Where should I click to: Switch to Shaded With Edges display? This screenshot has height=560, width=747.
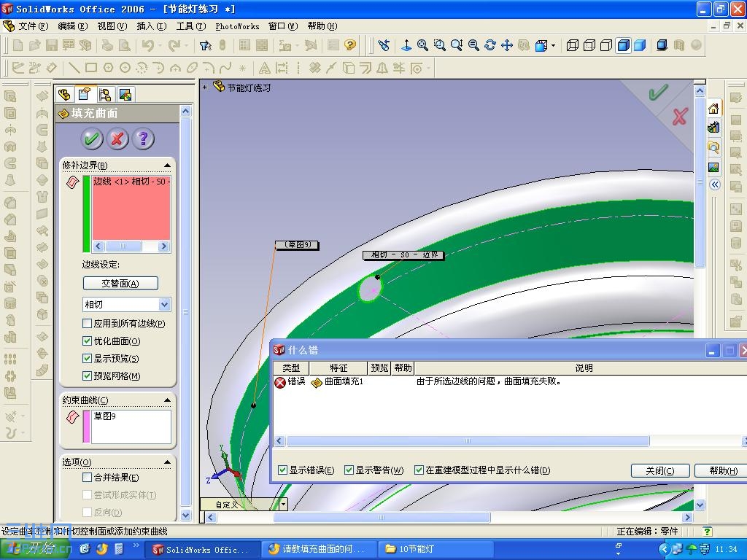click(623, 45)
